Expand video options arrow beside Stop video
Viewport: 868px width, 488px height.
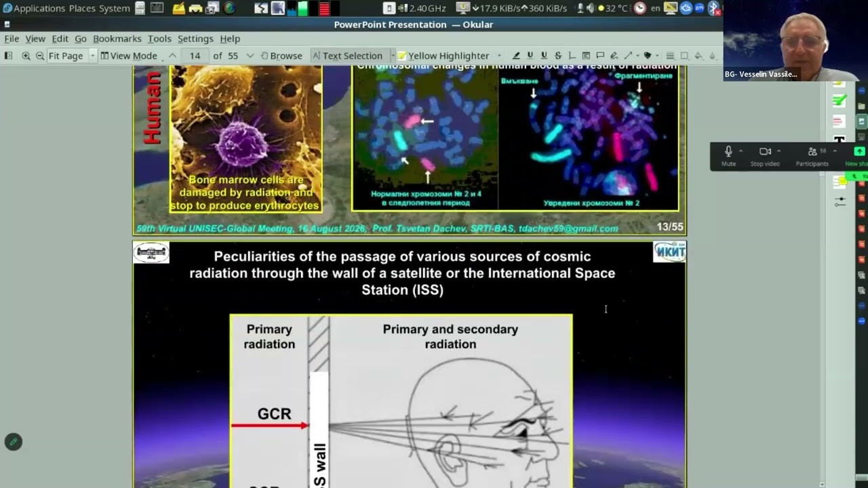(x=778, y=151)
